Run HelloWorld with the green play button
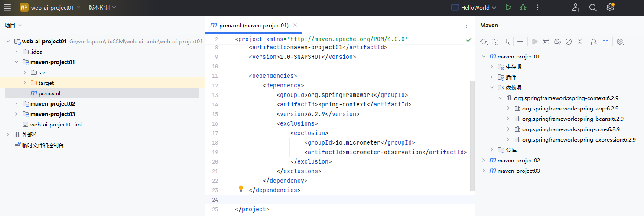Viewport: 644px width, 216px height. point(508,7)
